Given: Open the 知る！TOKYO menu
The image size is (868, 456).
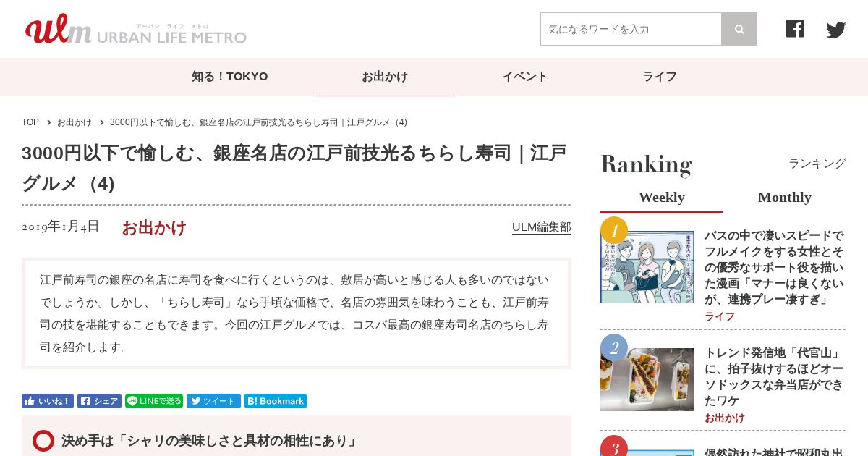Looking at the screenshot, I should [x=230, y=77].
